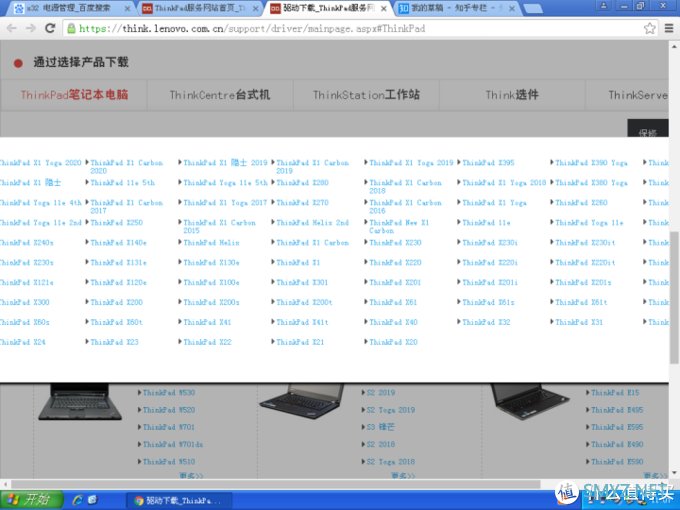
Task: Click ThinkPad X1 Yoga 2018 link
Action: point(504,183)
